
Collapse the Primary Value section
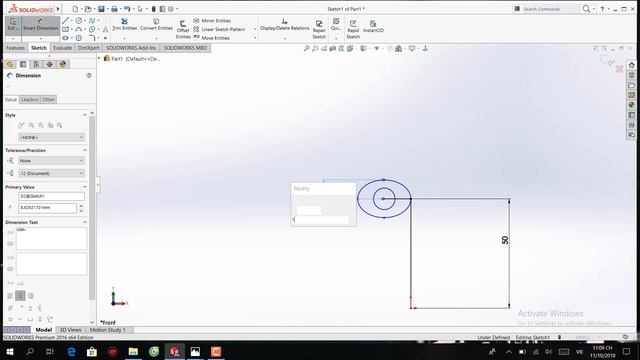[x=85, y=187]
